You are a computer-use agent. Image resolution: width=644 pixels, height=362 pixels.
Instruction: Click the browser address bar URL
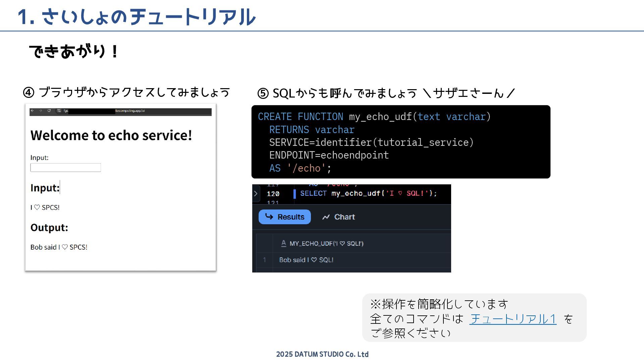coord(130,111)
